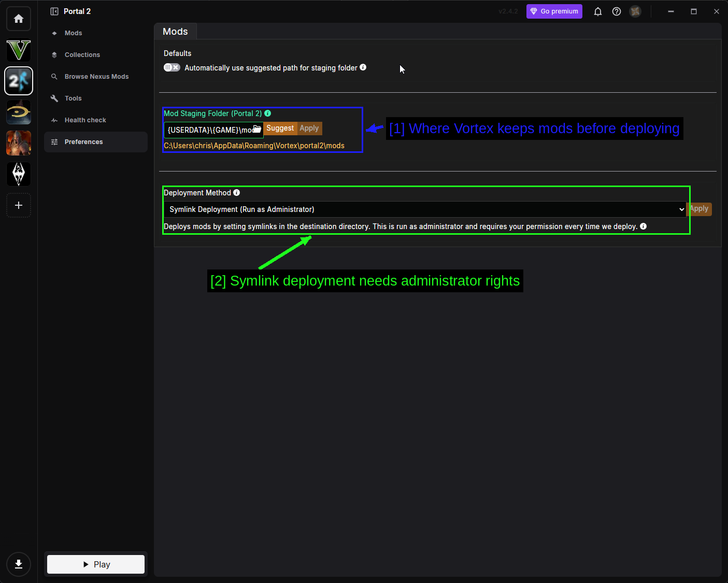Viewport: 728px width, 583px height.
Task: Open the notifications bell
Action: click(x=598, y=11)
